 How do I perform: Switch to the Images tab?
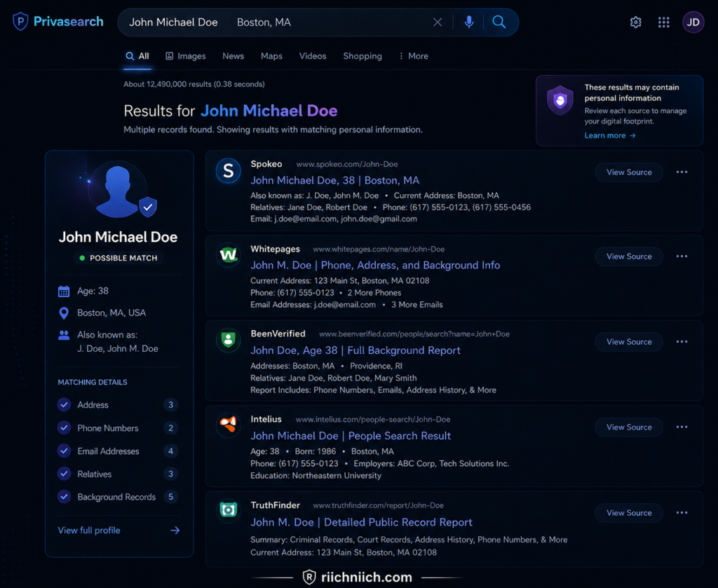(185, 56)
